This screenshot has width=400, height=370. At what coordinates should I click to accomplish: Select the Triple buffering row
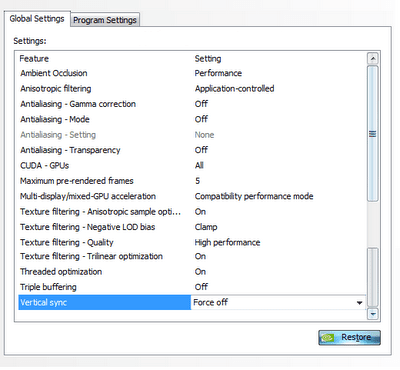click(x=192, y=287)
